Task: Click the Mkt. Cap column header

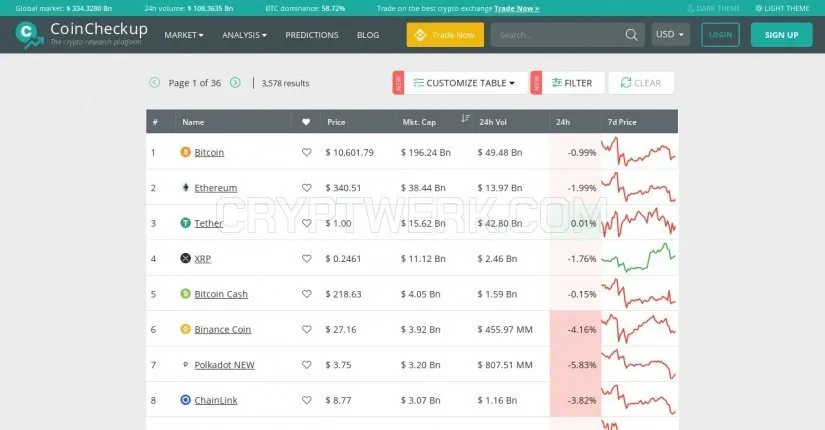Action: tap(419, 122)
